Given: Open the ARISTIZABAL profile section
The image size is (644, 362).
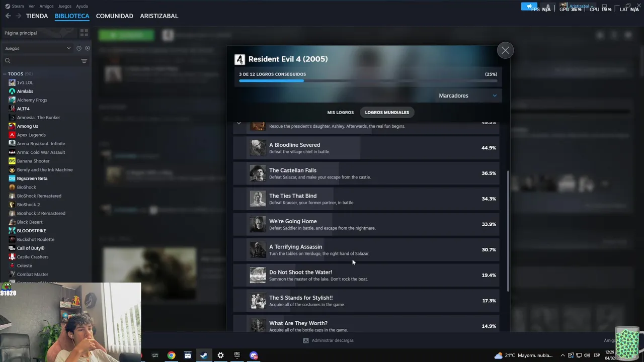Looking at the screenshot, I should click(x=159, y=16).
